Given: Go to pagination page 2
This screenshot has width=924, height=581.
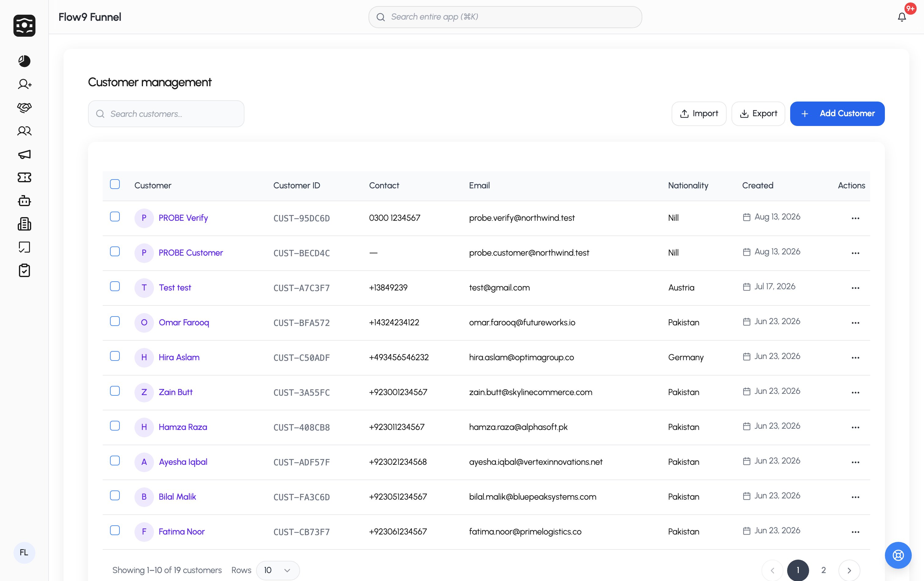Looking at the screenshot, I should (823, 570).
